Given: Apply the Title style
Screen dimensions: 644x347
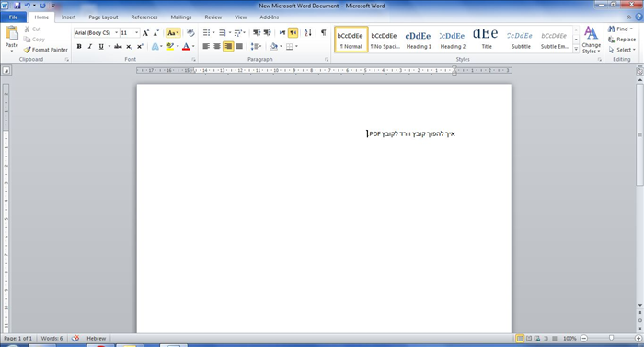Looking at the screenshot, I should (x=487, y=40).
